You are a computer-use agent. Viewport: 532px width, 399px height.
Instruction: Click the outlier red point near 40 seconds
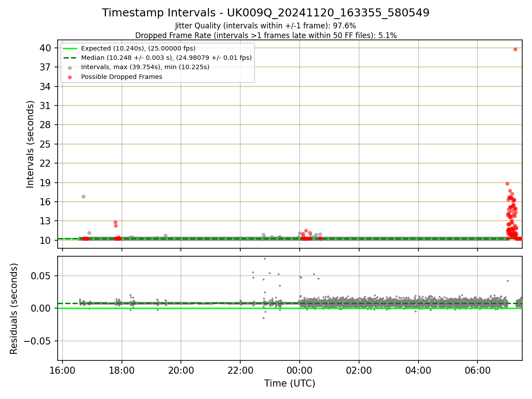[515, 49]
